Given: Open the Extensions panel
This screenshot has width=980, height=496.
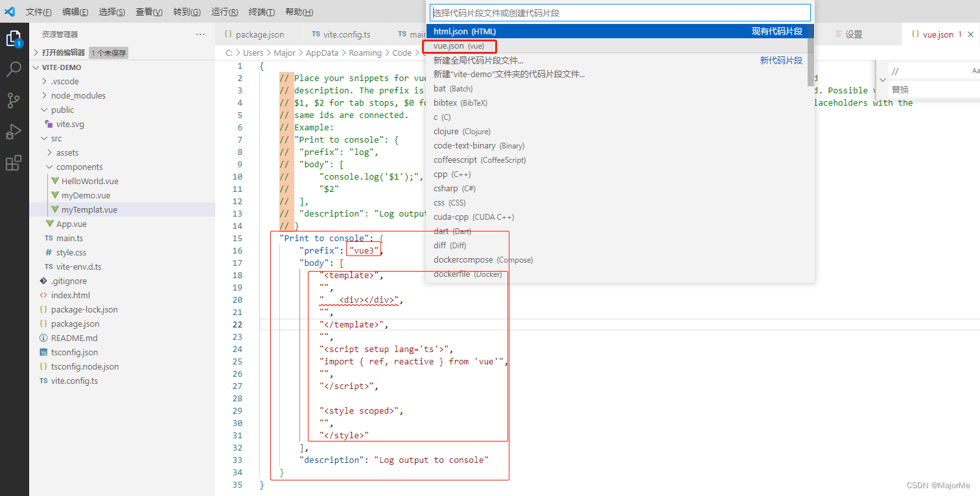Looking at the screenshot, I should [14, 163].
